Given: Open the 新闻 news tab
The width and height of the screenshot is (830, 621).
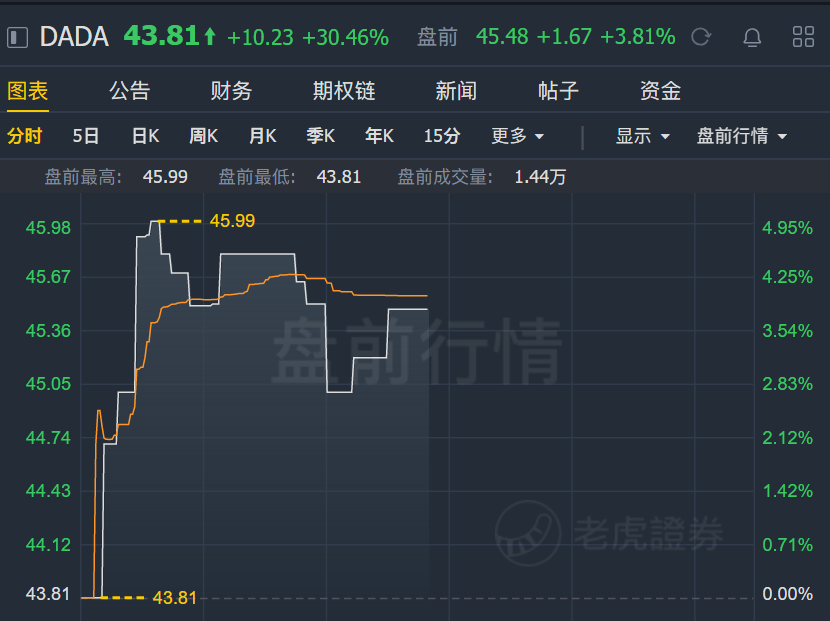Looking at the screenshot, I should tap(456, 91).
